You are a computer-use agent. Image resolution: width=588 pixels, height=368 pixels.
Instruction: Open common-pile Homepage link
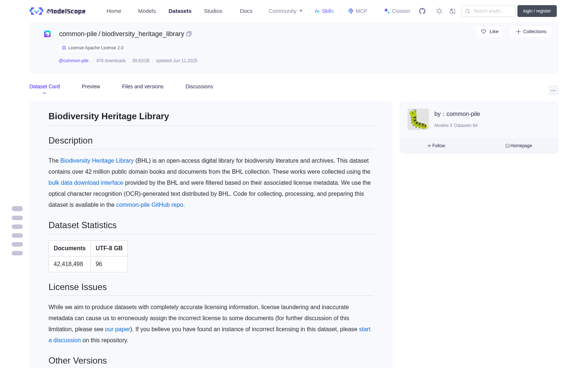519,146
